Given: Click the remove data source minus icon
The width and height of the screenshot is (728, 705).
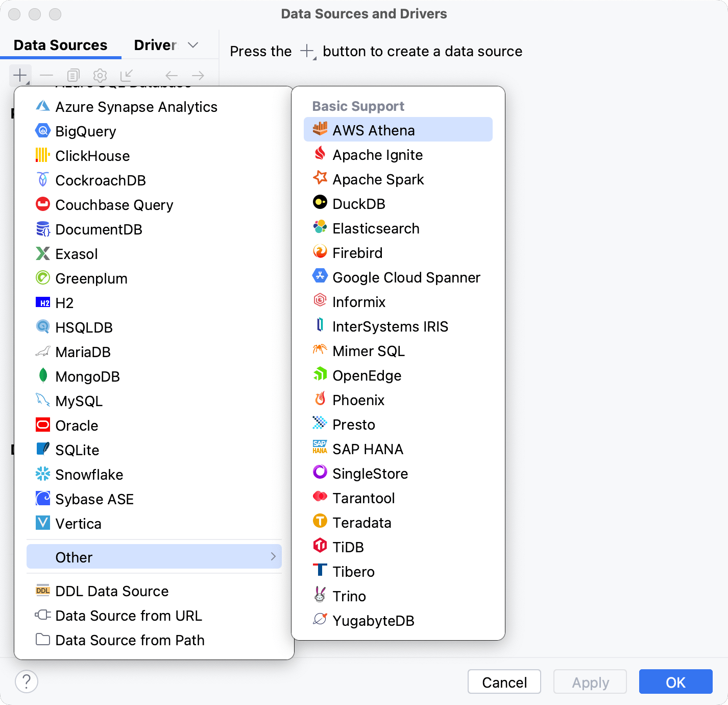Looking at the screenshot, I should click(x=46, y=76).
